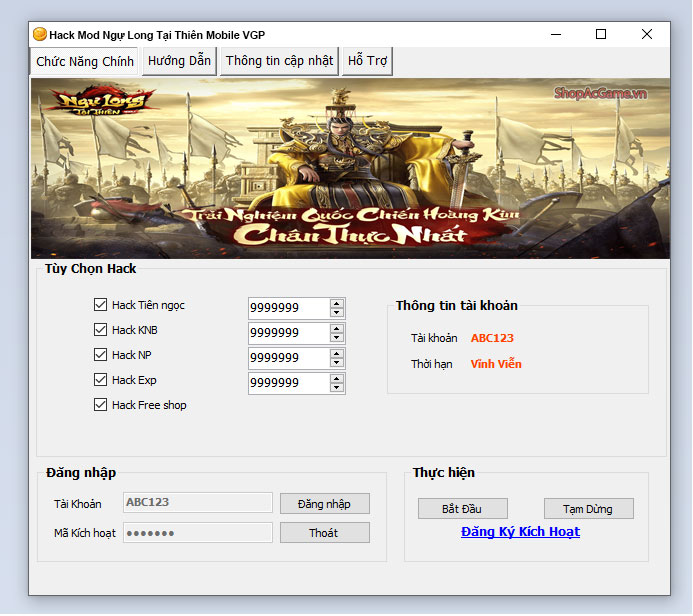Viewport: 693px width, 616px height.
Task: Minimize the Hack Mod window
Action: click(x=556, y=34)
